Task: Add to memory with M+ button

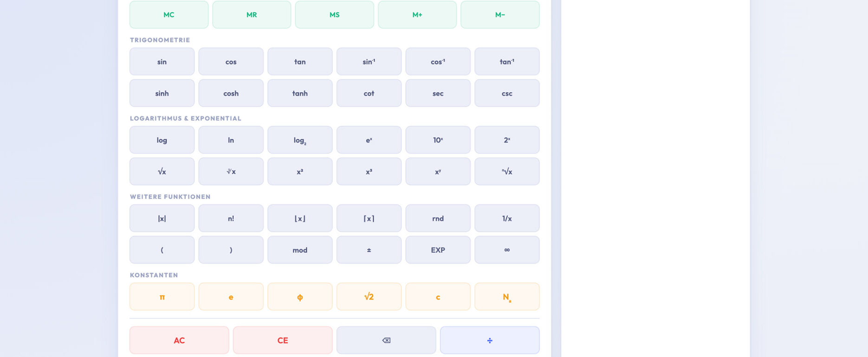Action: click(x=417, y=15)
